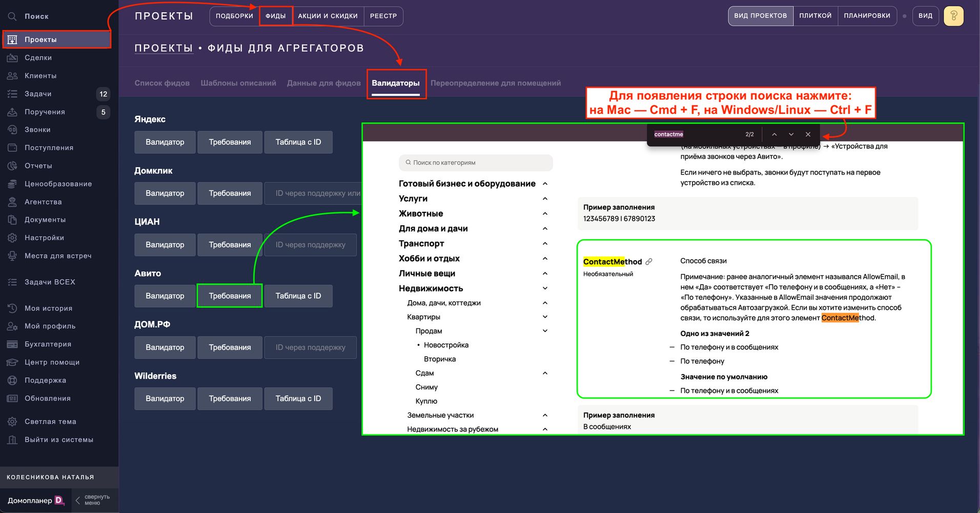Switch to the Плиткой view

(815, 16)
